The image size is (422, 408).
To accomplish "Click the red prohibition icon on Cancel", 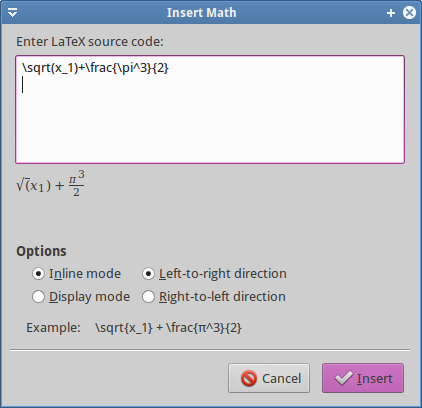I will click(249, 378).
